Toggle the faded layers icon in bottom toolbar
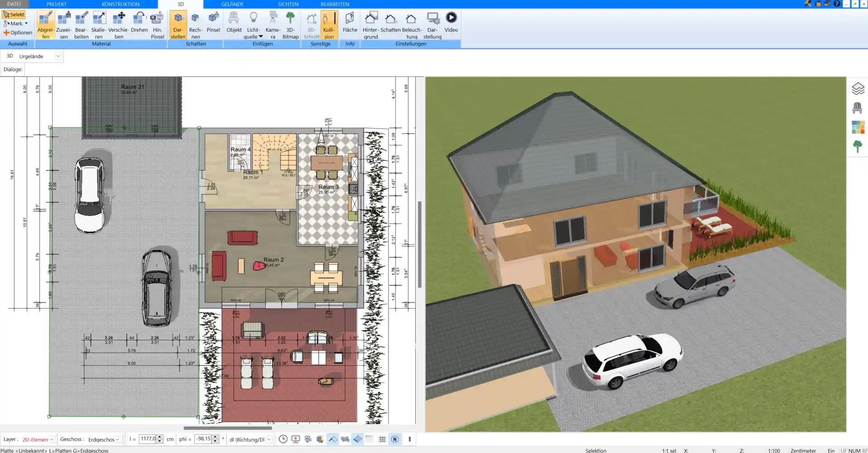This screenshot has height=453, width=868. point(369,439)
